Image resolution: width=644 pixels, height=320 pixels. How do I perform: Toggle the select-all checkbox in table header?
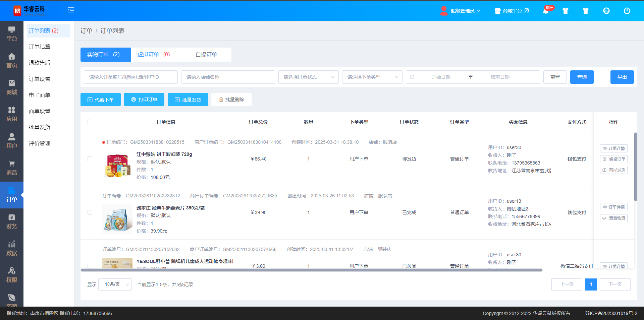90,122
